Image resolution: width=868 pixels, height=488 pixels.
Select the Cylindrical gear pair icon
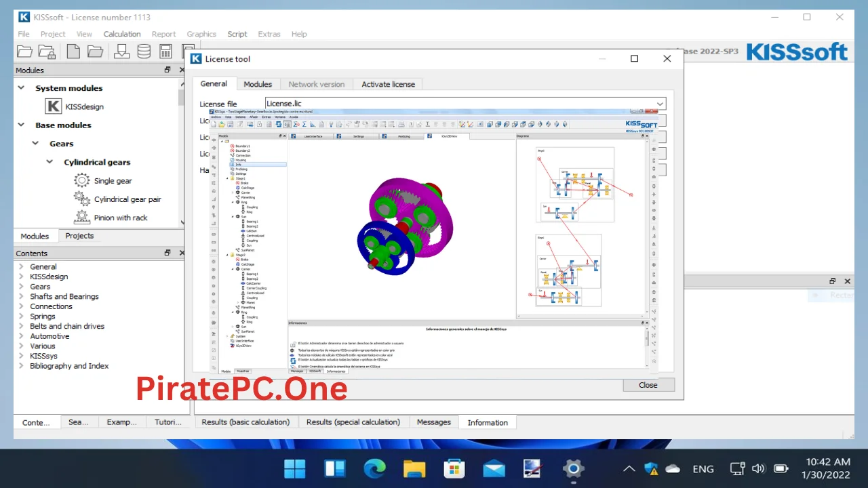coord(82,199)
